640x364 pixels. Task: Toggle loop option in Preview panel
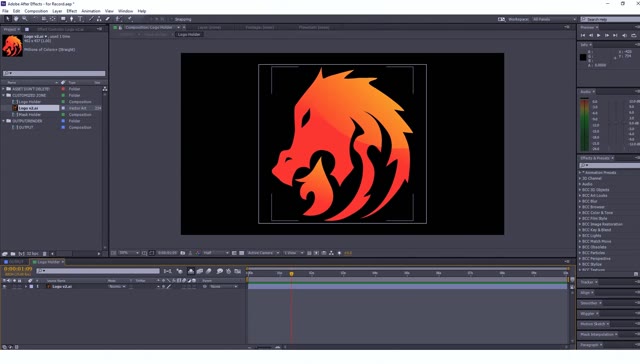tap(633, 36)
